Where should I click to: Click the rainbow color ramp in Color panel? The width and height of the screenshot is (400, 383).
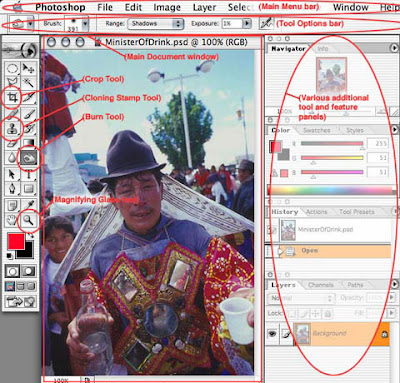pyautogui.click(x=330, y=191)
